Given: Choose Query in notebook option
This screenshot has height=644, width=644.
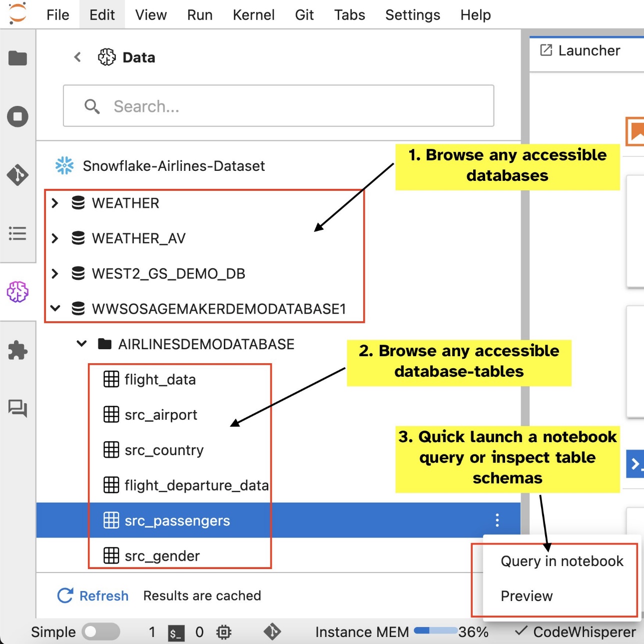Looking at the screenshot, I should coord(562,561).
